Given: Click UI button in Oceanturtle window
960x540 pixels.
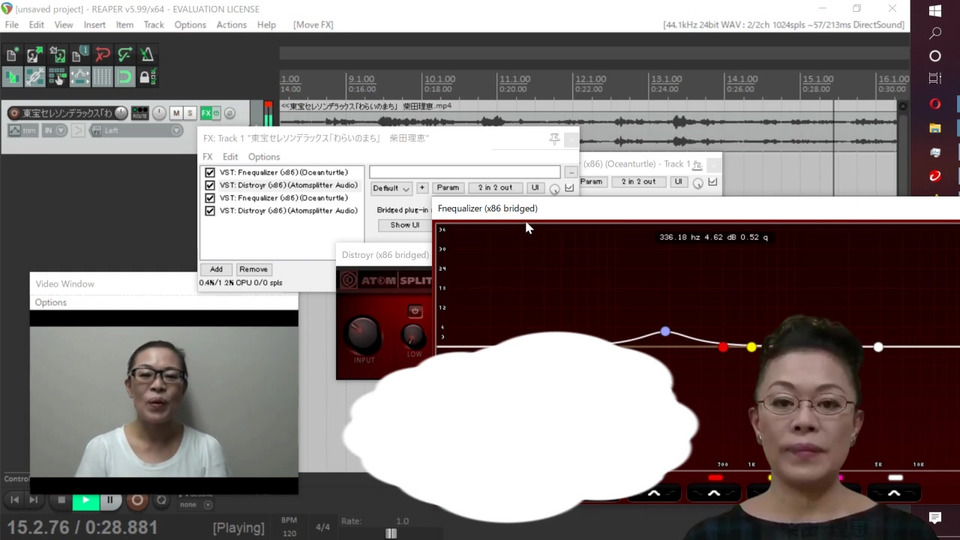Looking at the screenshot, I should [678, 182].
